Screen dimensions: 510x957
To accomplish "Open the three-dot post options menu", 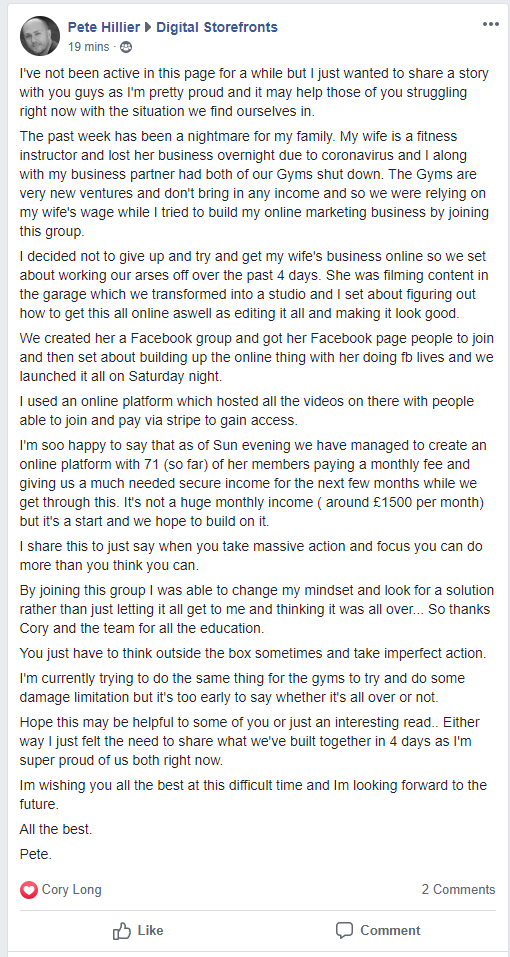I will tap(490, 24).
